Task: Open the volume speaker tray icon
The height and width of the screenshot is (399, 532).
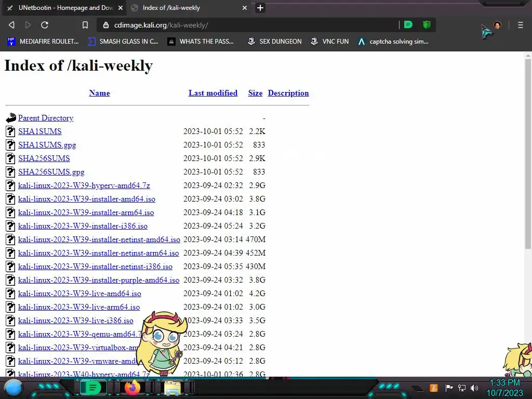Action: tap(474, 388)
